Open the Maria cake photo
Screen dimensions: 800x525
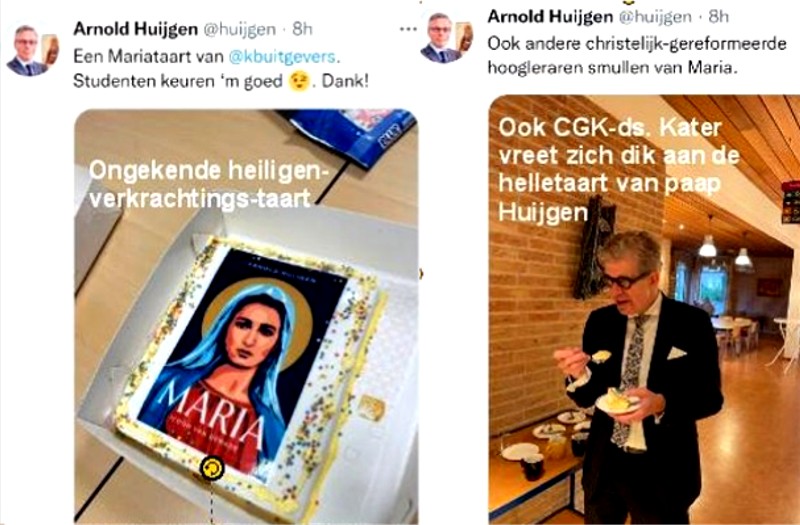point(246,316)
